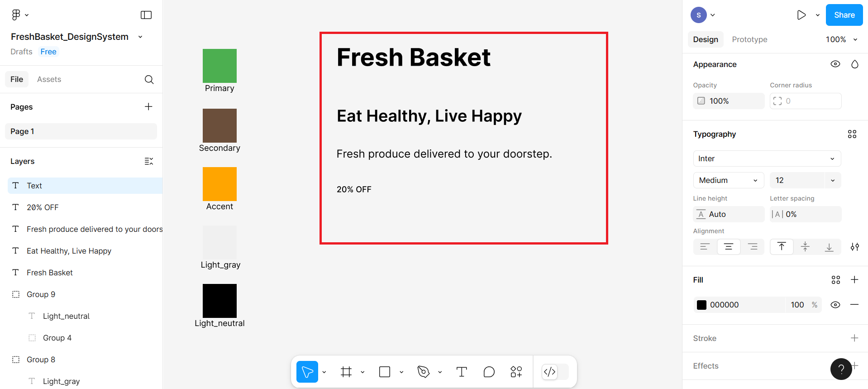This screenshot has width=868, height=389.
Task: Switch to the Prototype tab
Action: tap(749, 39)
